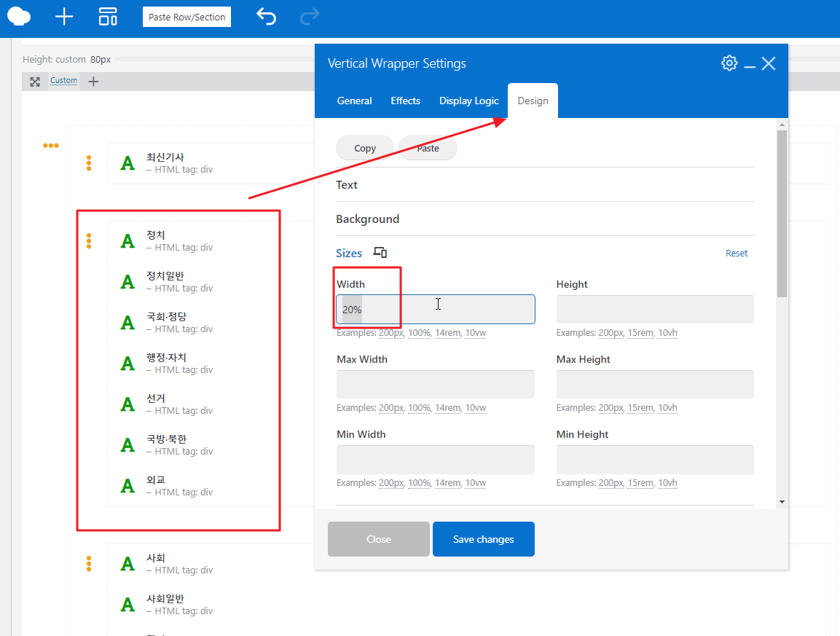Click the cloud logo icon

tap(19, 17)
